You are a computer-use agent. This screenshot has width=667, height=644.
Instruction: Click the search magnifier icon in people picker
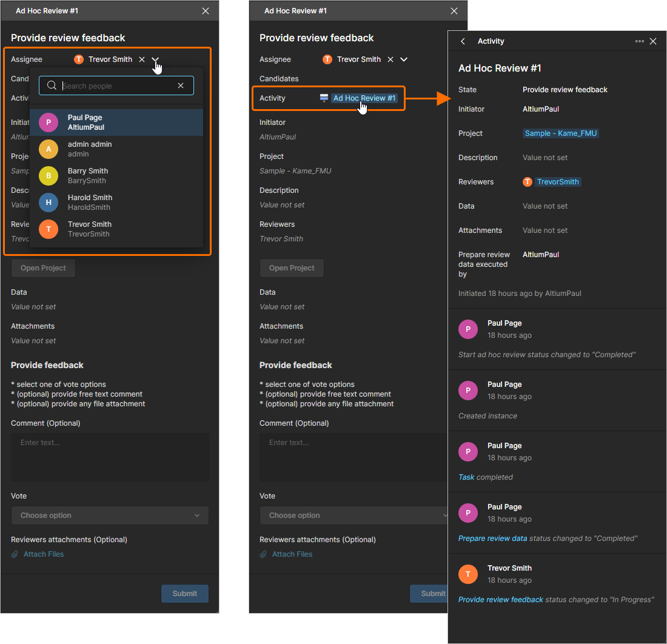pos(52,86)
